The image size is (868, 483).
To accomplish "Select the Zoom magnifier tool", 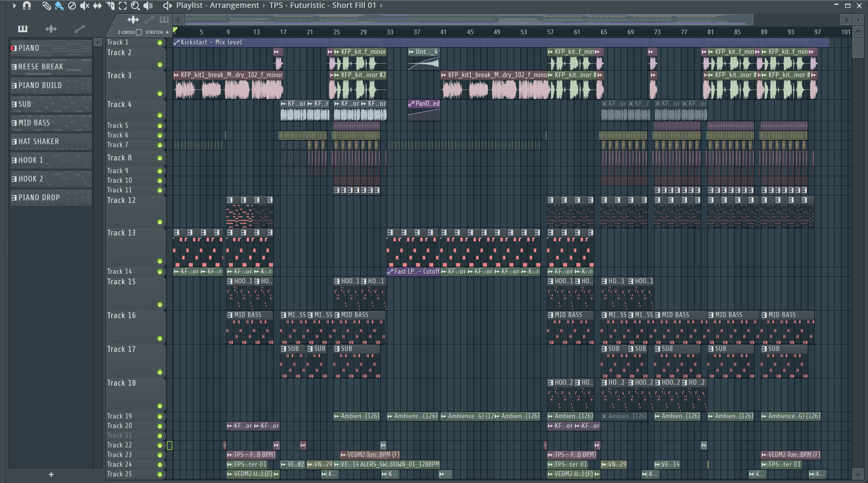I will pos(135,6).
